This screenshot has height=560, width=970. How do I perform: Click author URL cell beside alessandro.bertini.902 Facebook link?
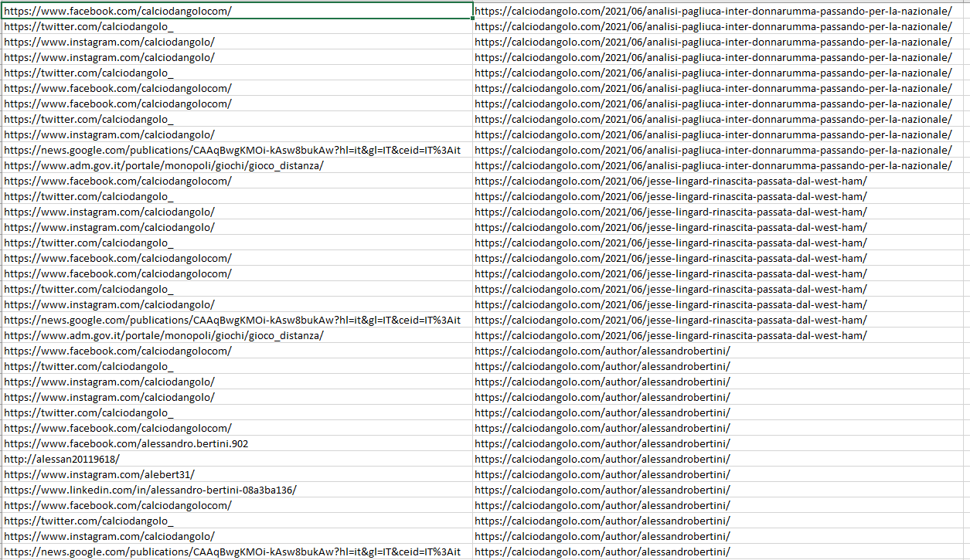click(602, 443)
